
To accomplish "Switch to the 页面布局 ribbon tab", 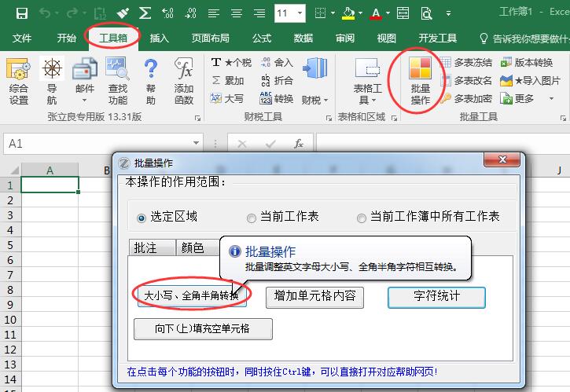I will pos(210,38).
